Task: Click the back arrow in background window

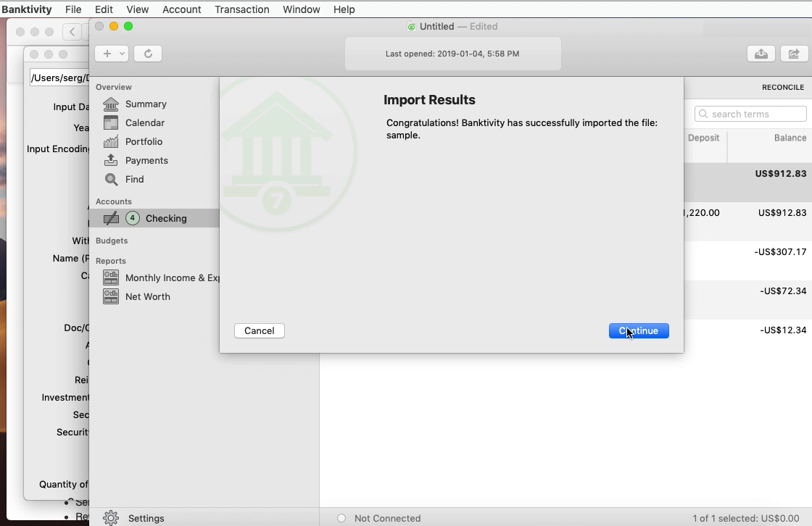Action: tap(72, 32)
